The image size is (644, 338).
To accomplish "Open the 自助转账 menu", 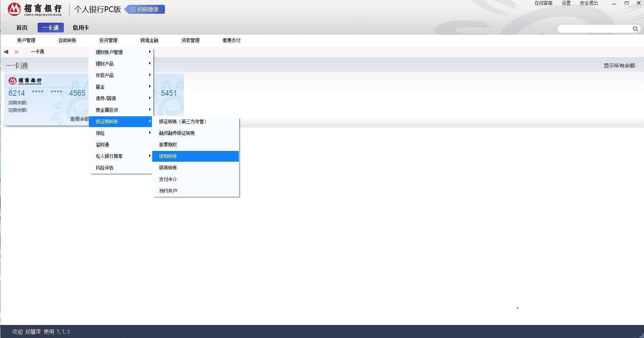I will pos(67,40).
